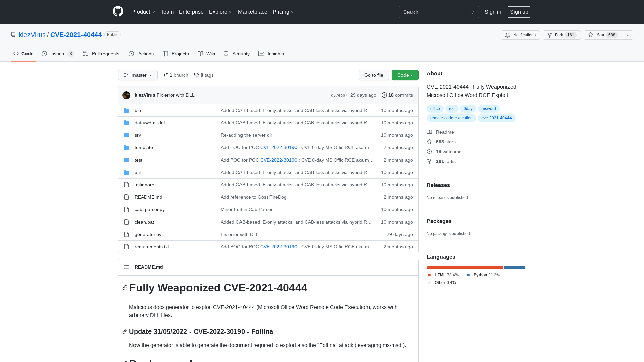This screenshot has width=644, height=362.
Task: Open the README table of contents icon
Action: (x=126, y=267)
